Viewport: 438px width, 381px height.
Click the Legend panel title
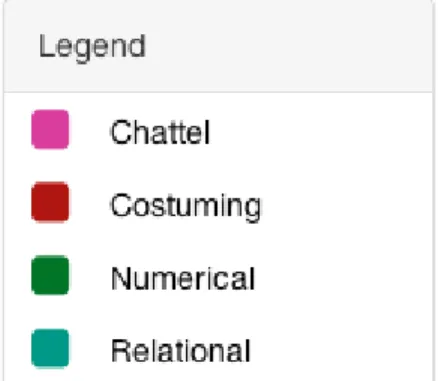point(92,48)
